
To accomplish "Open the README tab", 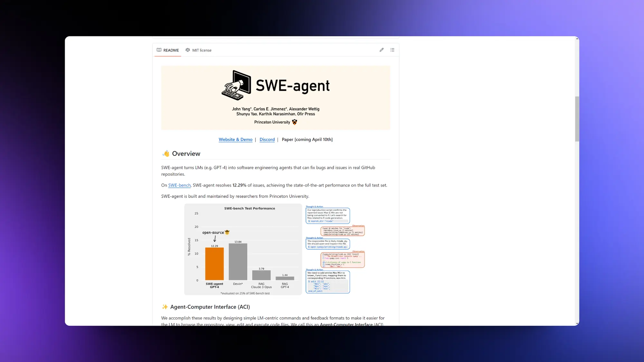I will click(x=168, y=50).
